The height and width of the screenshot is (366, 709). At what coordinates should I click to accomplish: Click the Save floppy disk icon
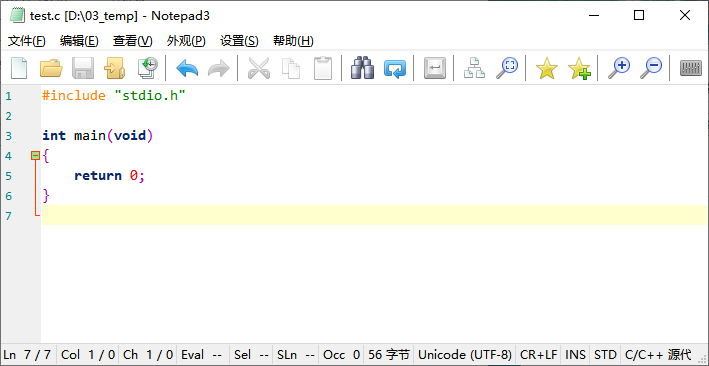pos(83,68)
